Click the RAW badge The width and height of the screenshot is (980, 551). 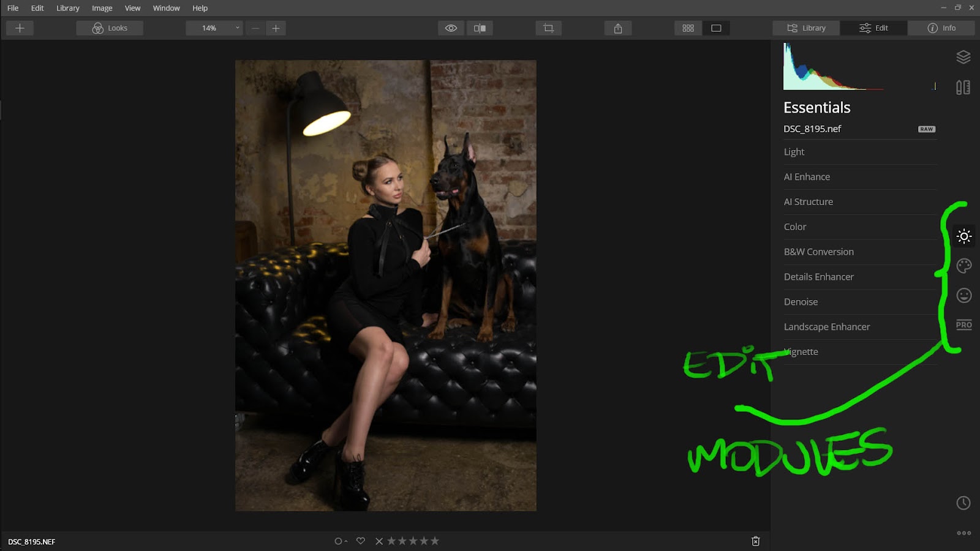point(927,129)
